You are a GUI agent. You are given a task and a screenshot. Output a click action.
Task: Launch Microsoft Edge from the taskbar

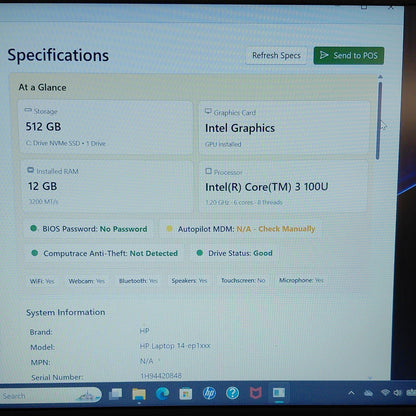tap(162, 394)
